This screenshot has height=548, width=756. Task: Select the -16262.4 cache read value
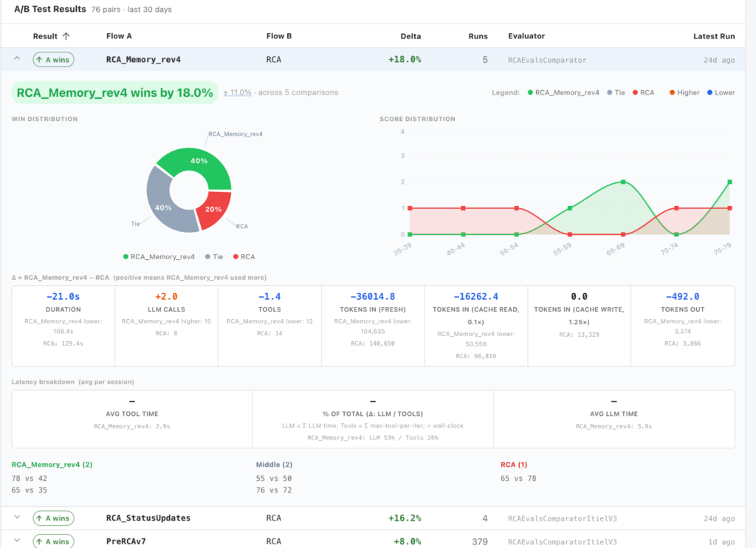coord(476,297)
